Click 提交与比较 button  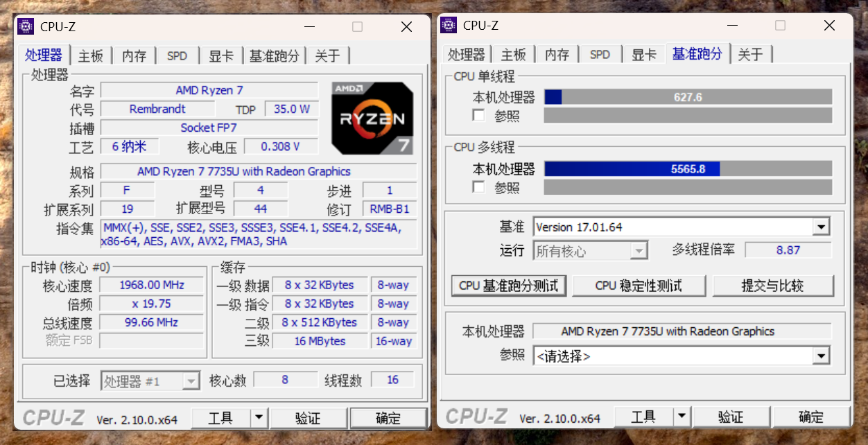tap(772, 286)
